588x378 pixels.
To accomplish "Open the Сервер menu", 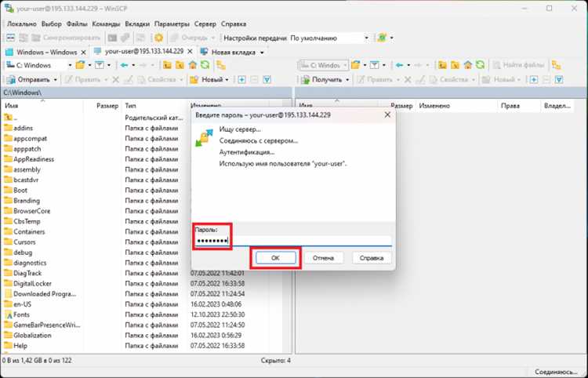I will pos(205,24).
